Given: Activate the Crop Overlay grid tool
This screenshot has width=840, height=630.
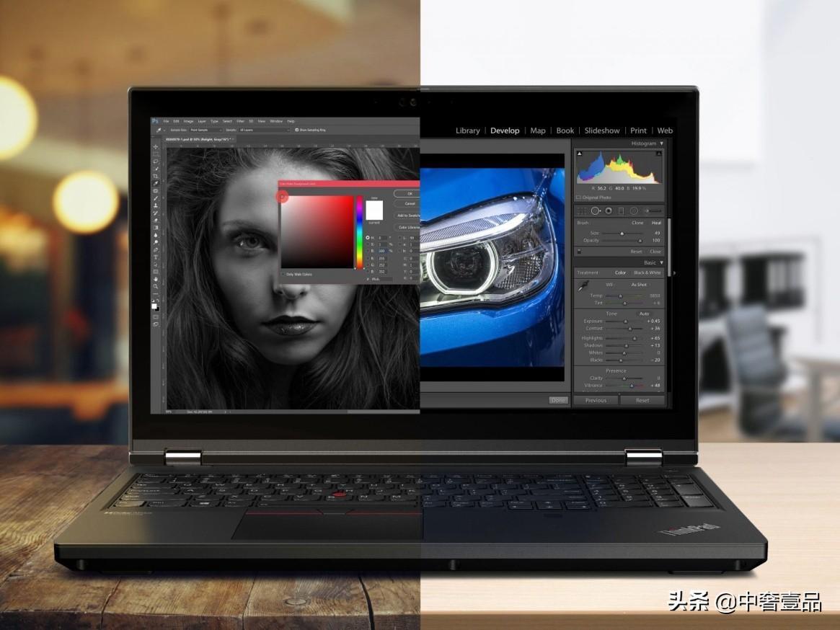Looking at the screenshot, I should (583, 210).
